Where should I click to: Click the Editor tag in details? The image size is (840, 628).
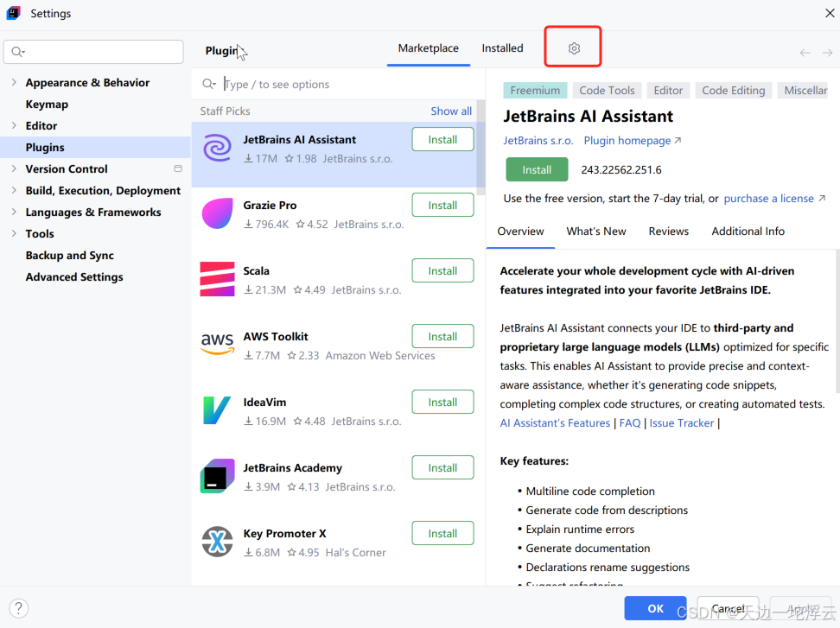pos(668,91)
